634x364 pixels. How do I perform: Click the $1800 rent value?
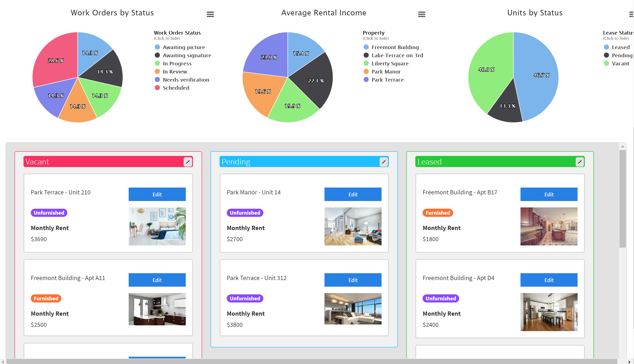[x=431, y=239]
